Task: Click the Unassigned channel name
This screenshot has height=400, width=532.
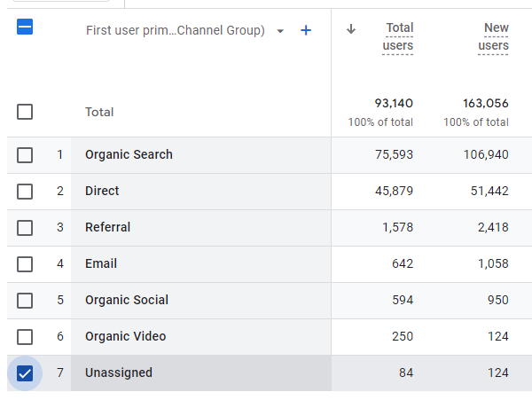Action: (x=119, y=373)
